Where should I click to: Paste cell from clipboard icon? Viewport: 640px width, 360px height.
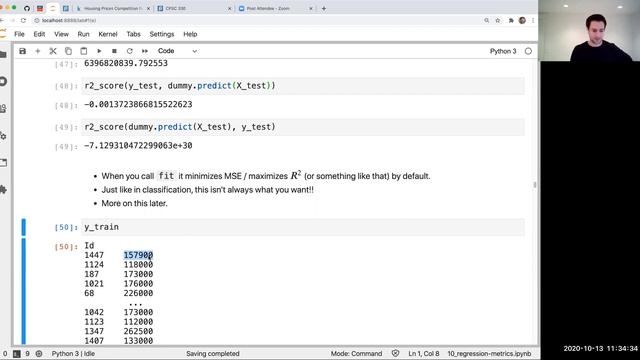pos(84,51)
